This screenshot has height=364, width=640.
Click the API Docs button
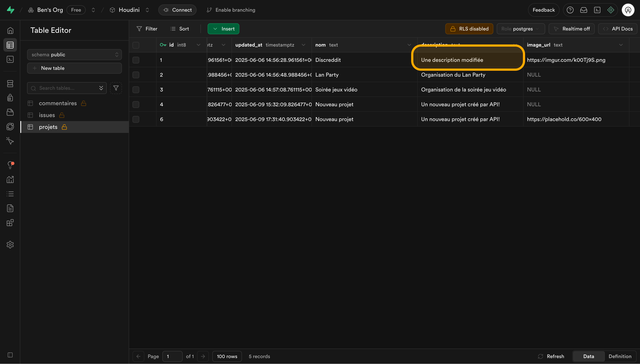(618, 29)
